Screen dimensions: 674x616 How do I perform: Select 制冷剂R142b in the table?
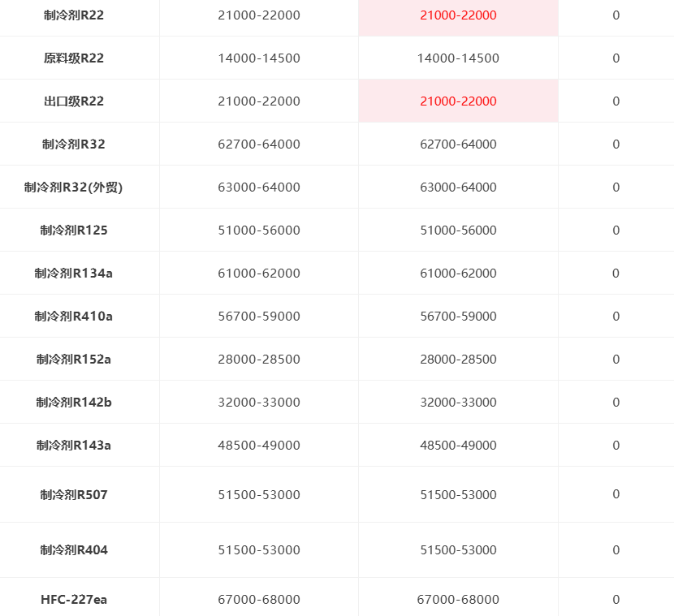pyautogui.click(x=74, y=402)
